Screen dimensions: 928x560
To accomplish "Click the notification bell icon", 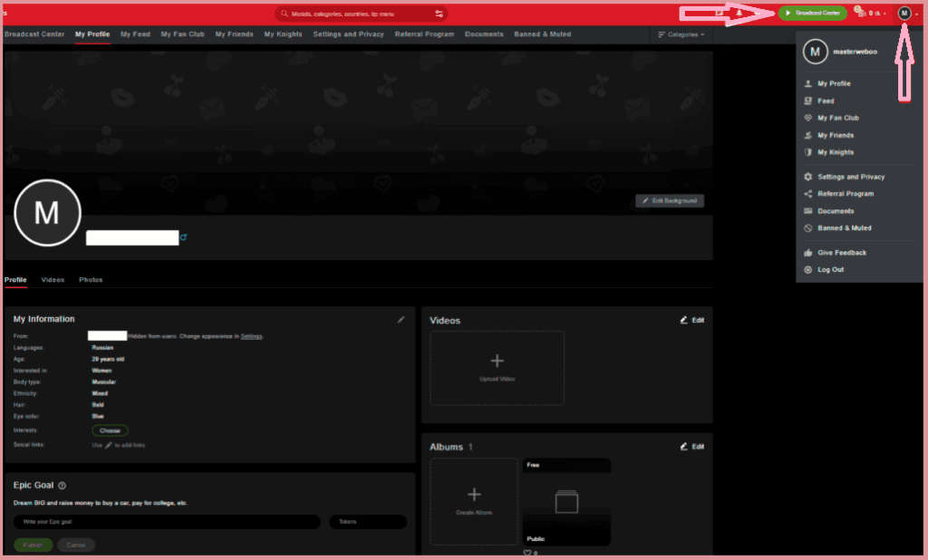I will tap(739, 14).
